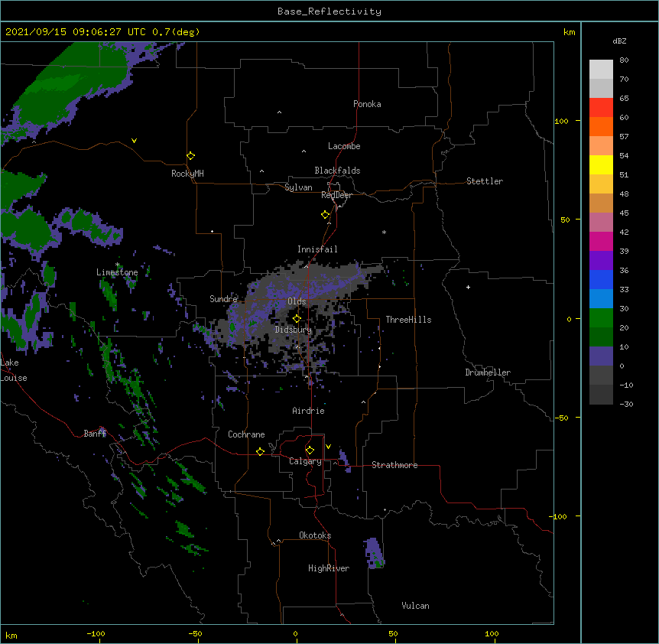Click the Drumheller town label

click(488, 372)
